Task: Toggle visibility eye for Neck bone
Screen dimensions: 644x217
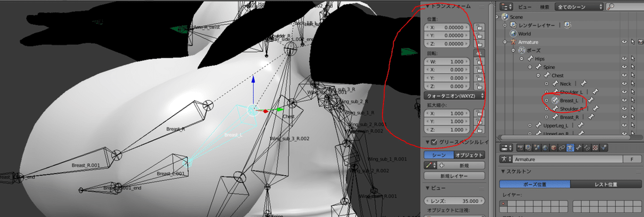Action: [624, 84]
